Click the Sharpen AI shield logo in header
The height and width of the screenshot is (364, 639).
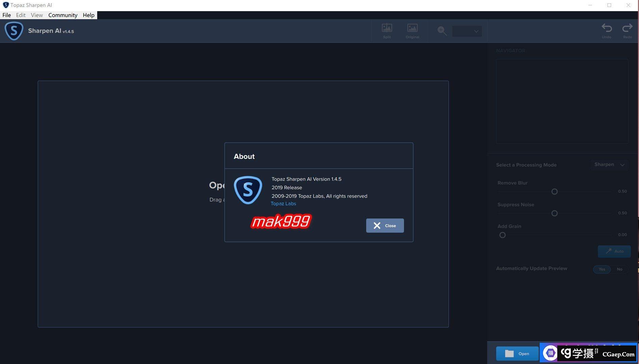pos(14,31)
